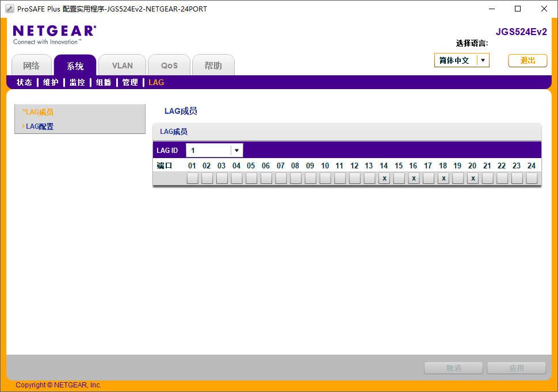Viewport: 558px width, 392px height.
Task: Minimize the ProSAFE Plus window
Action: click(x=492, y=9)
